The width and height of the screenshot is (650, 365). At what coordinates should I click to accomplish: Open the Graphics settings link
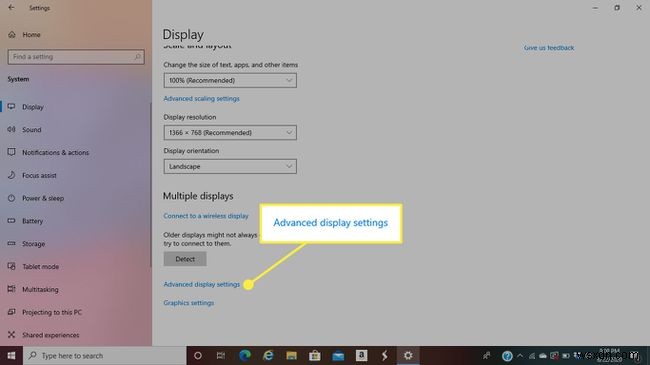pyautogui.click(x=189, y=303)
